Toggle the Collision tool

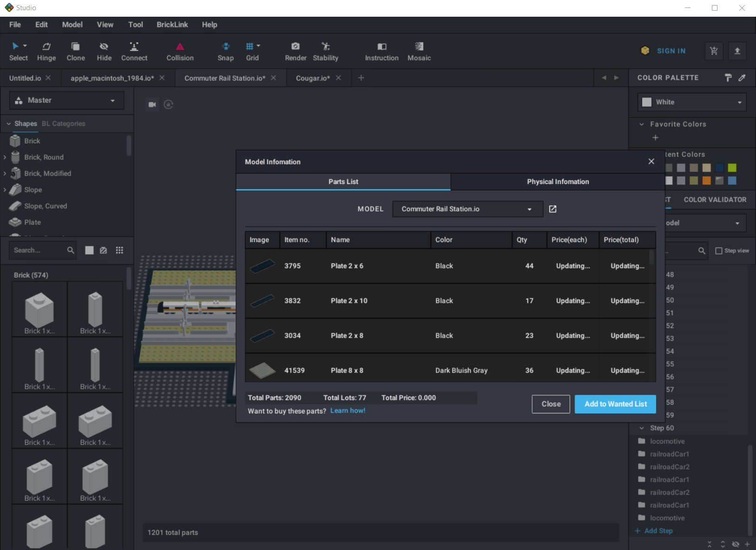[x=180, y=51]
